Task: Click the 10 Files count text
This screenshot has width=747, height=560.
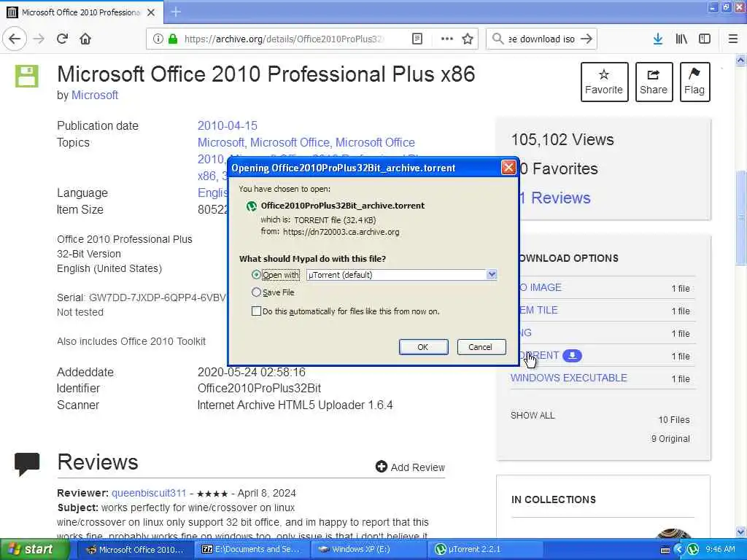Action: coord(673,419)
